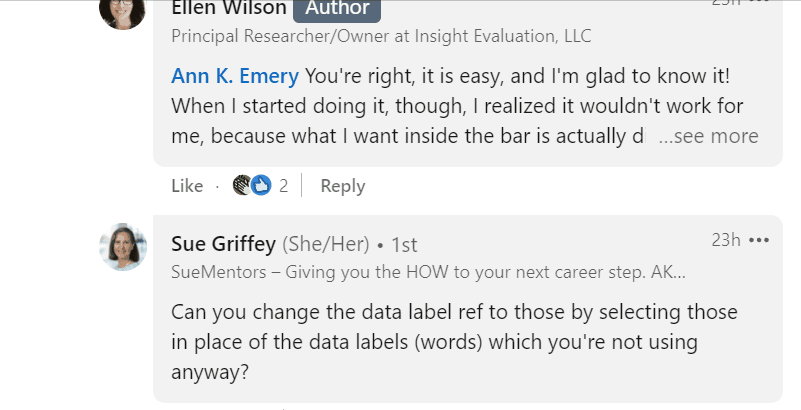Click the 23h timestamp on Sue's comment
Image resolution: width=801 pixels, height=410 pixels.
[726, 239]
